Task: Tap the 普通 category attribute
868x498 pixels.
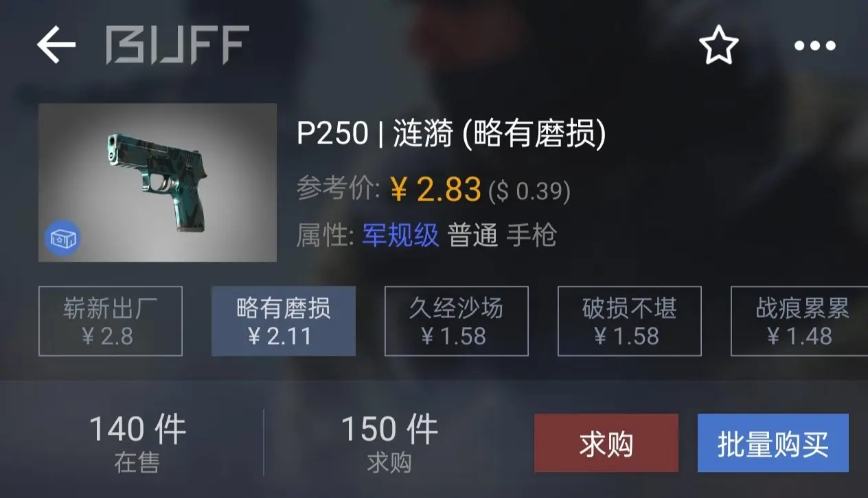Action: 472,236
